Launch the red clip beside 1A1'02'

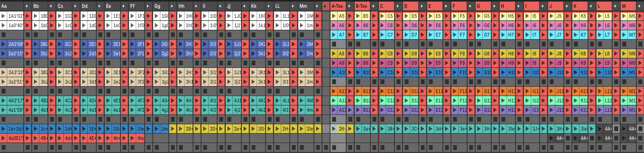[x=28, y=16]
